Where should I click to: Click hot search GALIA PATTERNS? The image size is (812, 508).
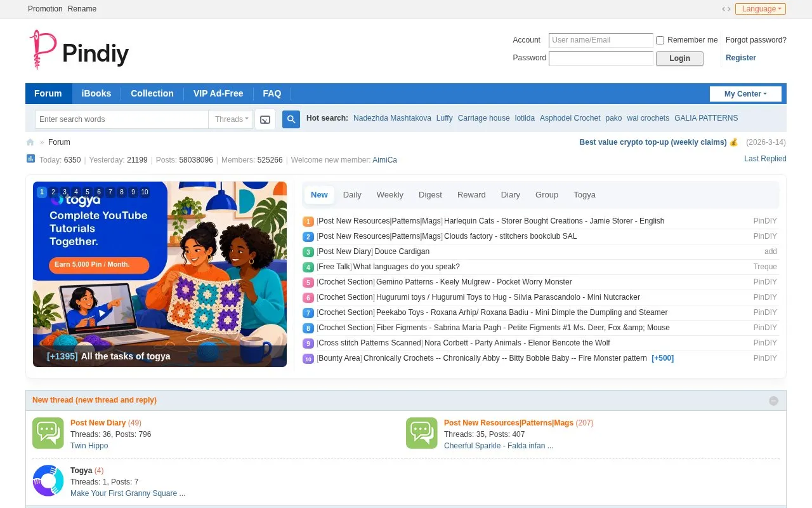tap(706, 118)
